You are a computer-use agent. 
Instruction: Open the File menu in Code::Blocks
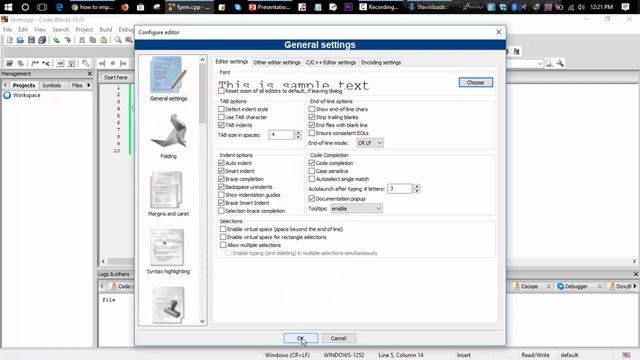pos(7,29)
